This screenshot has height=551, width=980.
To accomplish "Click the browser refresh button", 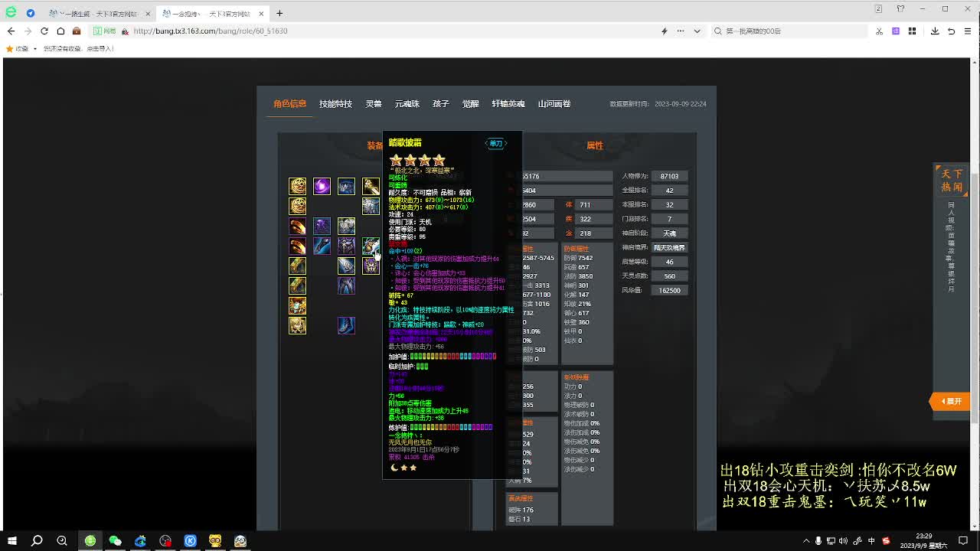I will click(44, 31).
